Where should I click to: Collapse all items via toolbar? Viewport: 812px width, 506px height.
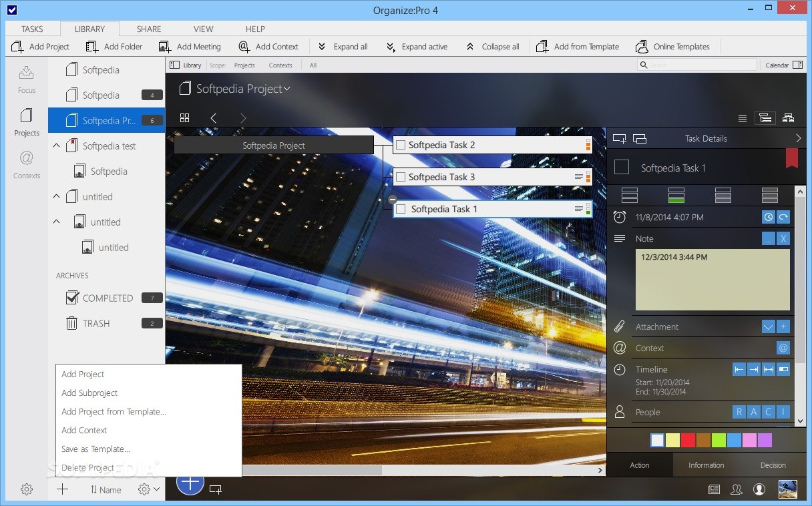[x=492, y=47]
